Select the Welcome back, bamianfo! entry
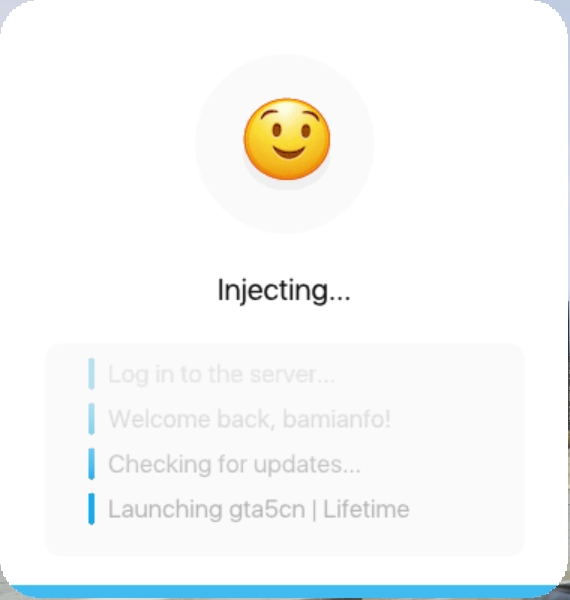The height and width of the screenshot is (600, 570). point(249,419)
